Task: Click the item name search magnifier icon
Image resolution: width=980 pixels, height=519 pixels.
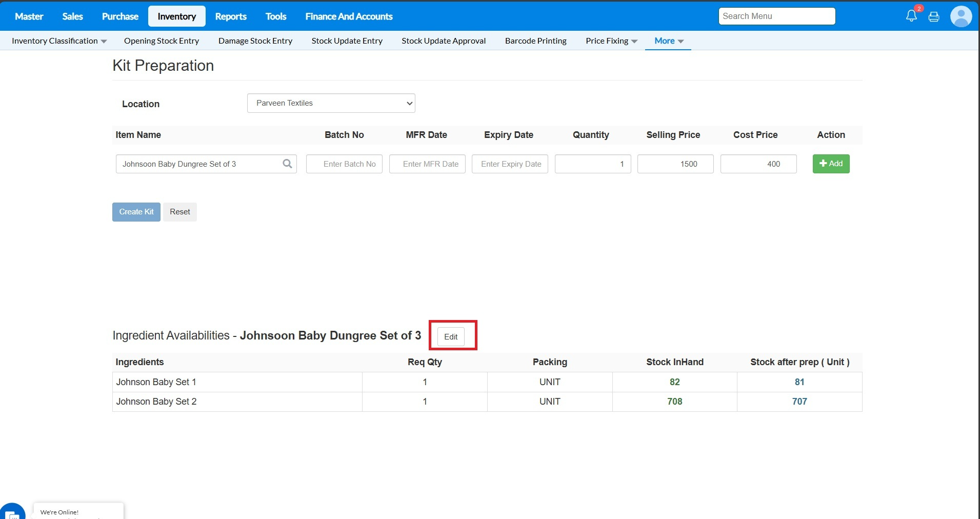Action: point(287,164)
